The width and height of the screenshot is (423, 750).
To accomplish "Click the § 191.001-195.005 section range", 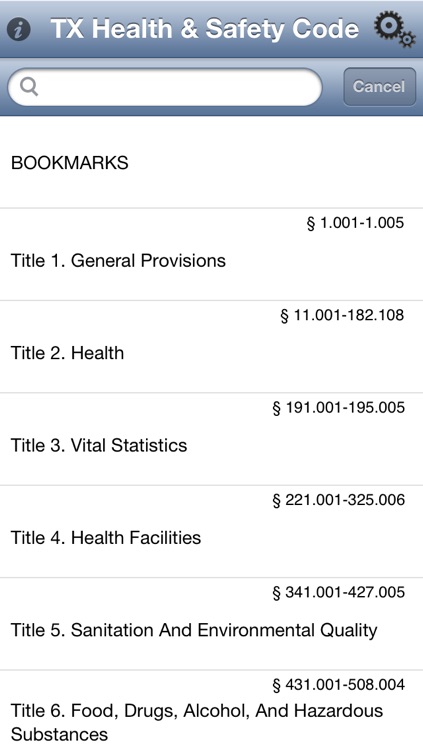I will (x=338, y=408).
